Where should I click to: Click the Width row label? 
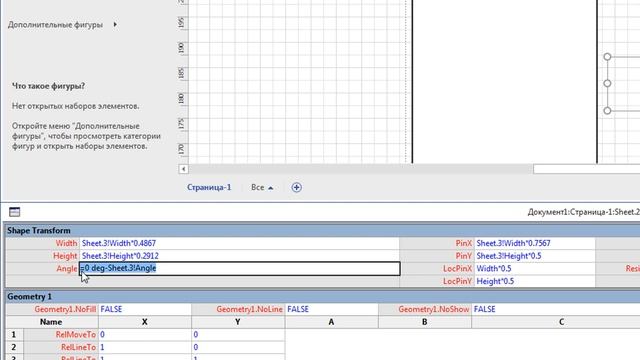click(x=66, y=243)
